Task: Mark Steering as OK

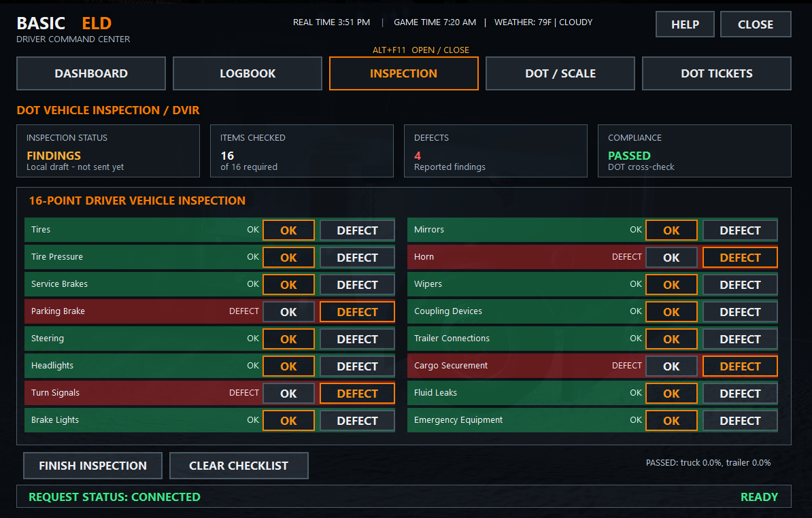Action: click(x=288, y=339)
